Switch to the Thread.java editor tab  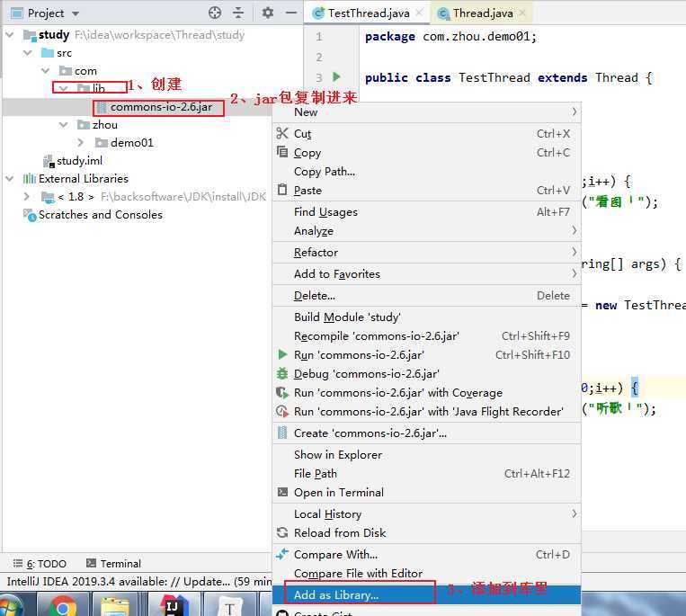(x=483, y=13)
